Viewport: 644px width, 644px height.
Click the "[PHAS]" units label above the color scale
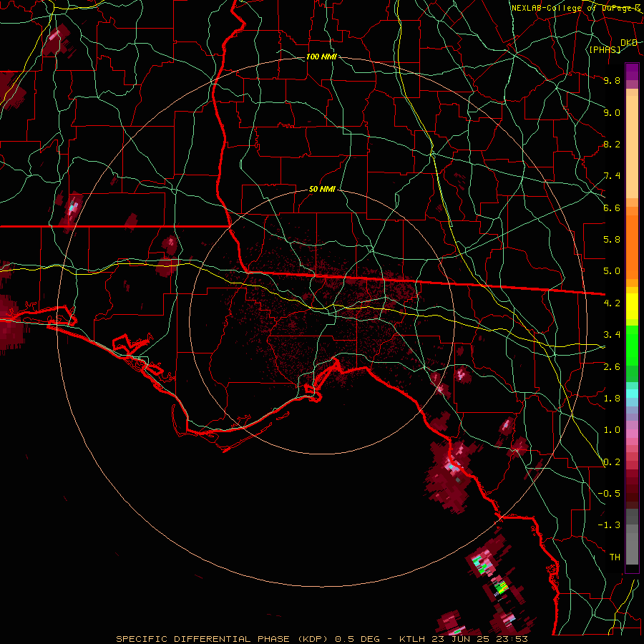point(605,49)
